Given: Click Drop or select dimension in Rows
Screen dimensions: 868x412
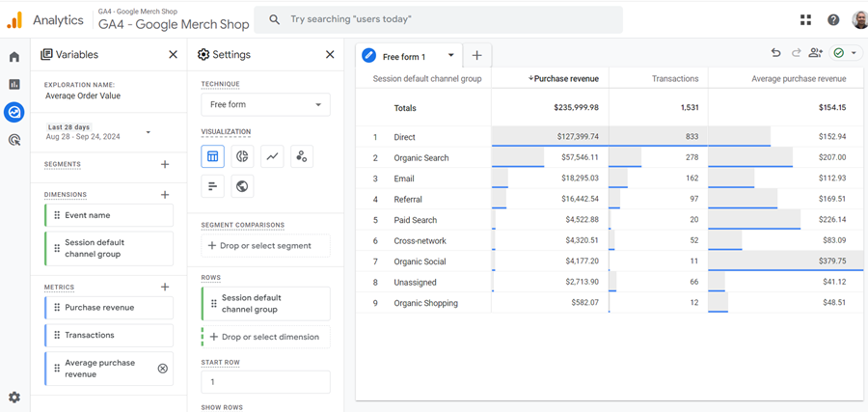Looking at the screenshot, I should click(x=266, y=337).
